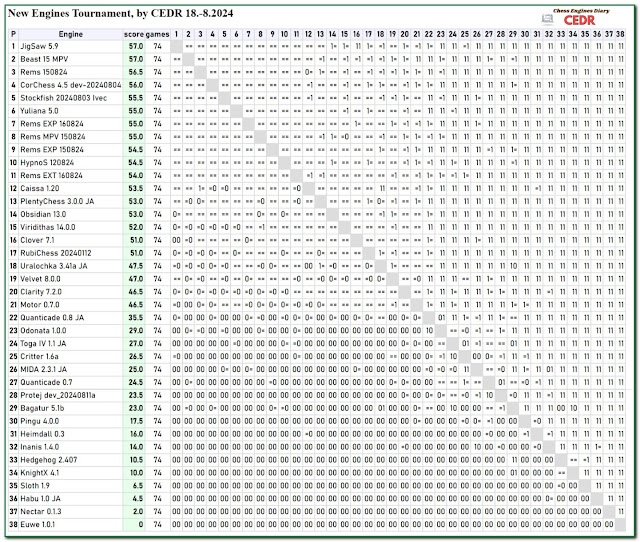The image size is (640, 542).
Task: Select engine name Rems EXP 150824
Action: pyautogui.click(x=52, y=150)
